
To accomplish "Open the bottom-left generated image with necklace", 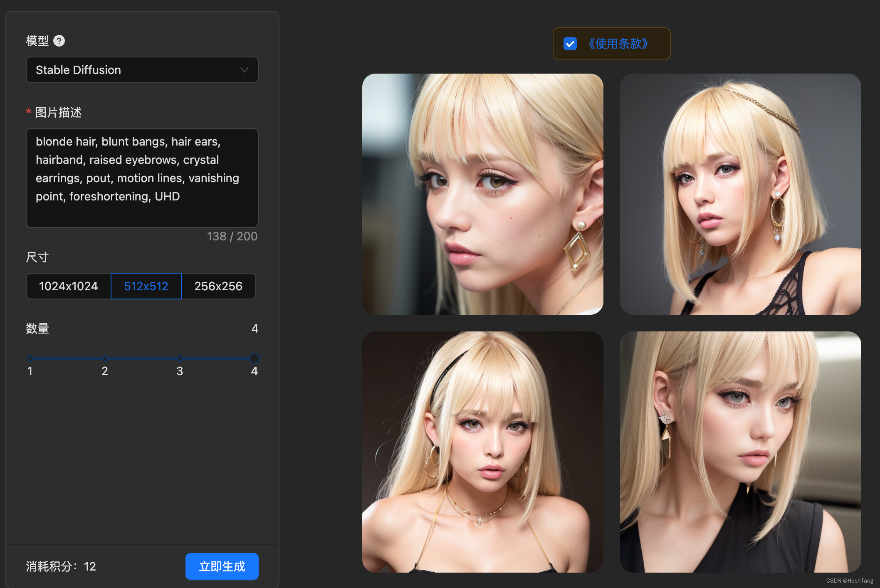I will [x=483, y=452].
